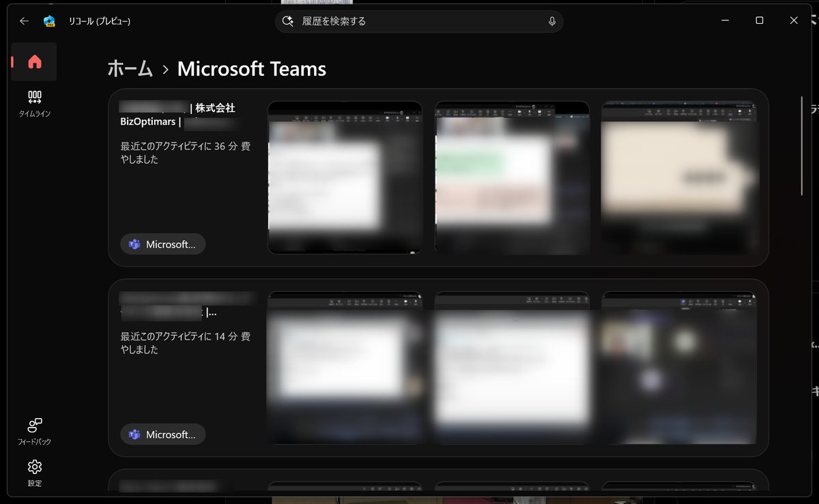Click the microphone icon in the search bar

click(551, 21)
